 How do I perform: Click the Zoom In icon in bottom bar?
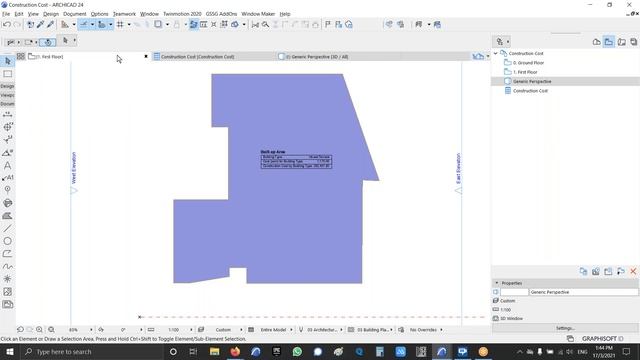39,329
